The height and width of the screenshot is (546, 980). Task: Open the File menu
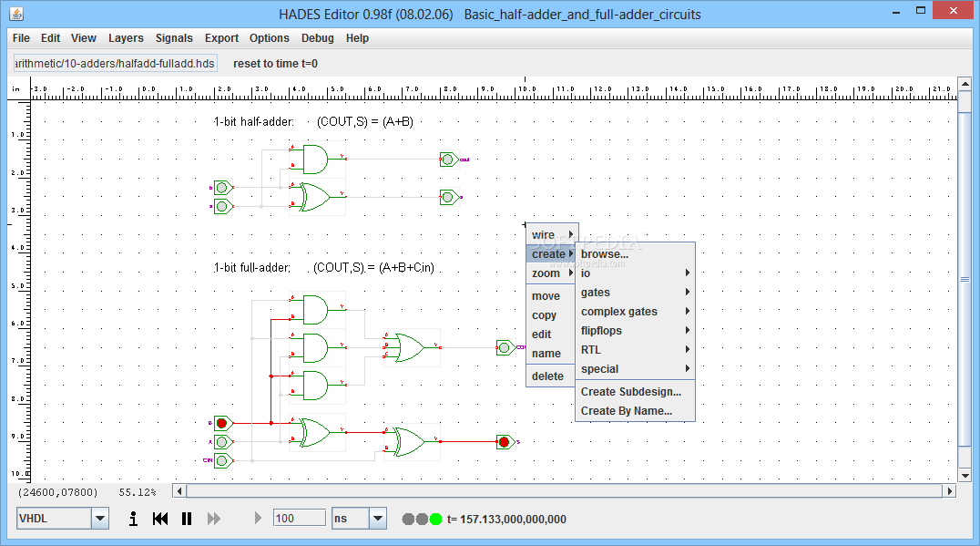tap(21, 38)
